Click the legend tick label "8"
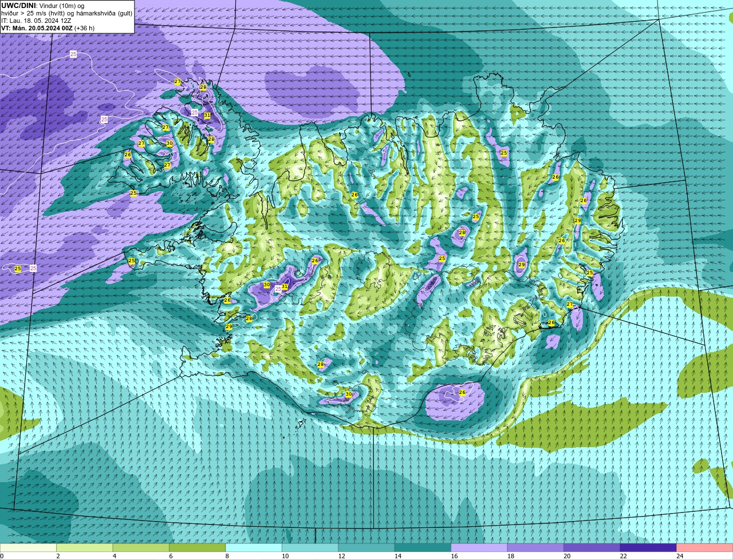Viewport: 733px width, 560px height. pyautogui.click(x=227, y=556)
